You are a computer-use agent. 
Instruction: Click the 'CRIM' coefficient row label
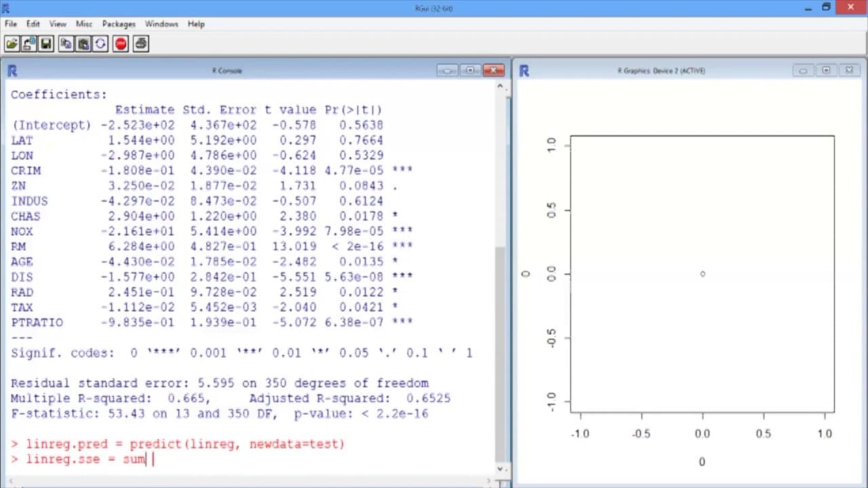[26, 171]
